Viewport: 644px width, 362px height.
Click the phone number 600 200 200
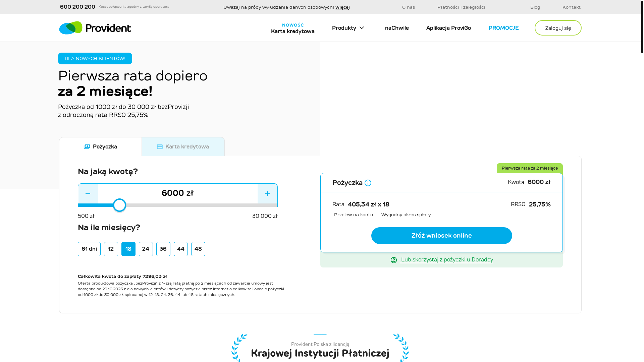(x=77, y=7)
